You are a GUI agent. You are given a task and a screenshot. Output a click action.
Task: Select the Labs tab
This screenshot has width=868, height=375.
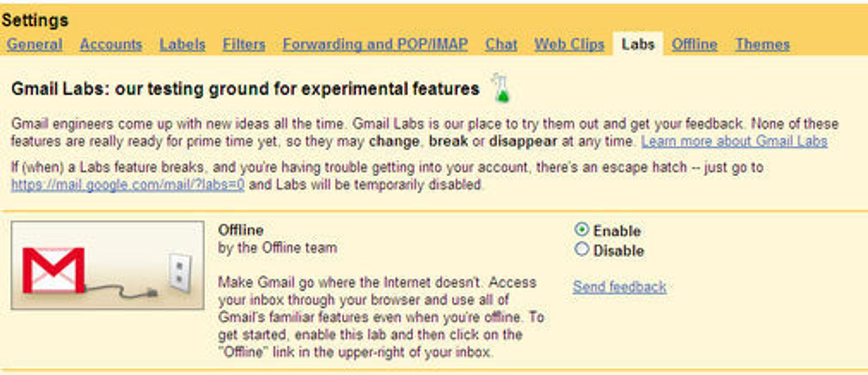click(638, 44)
